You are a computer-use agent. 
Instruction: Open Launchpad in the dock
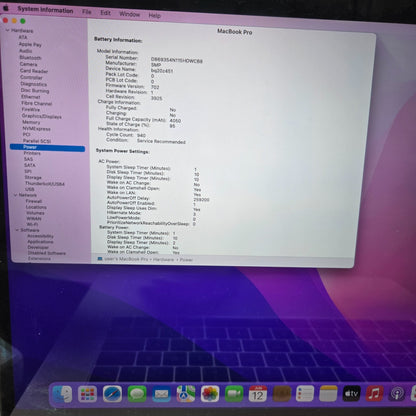[x=87, y=394]
